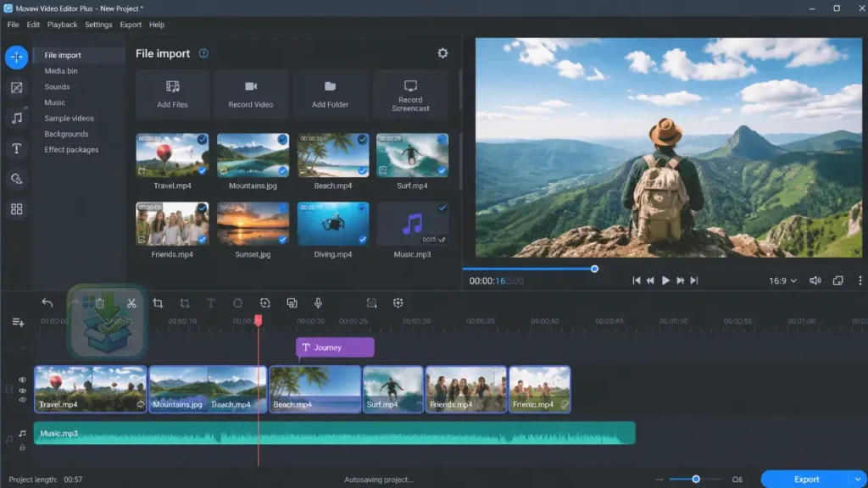Click the Record Screencast button
Viewport: 868px width, 488px height.
[x=410, y=94]
